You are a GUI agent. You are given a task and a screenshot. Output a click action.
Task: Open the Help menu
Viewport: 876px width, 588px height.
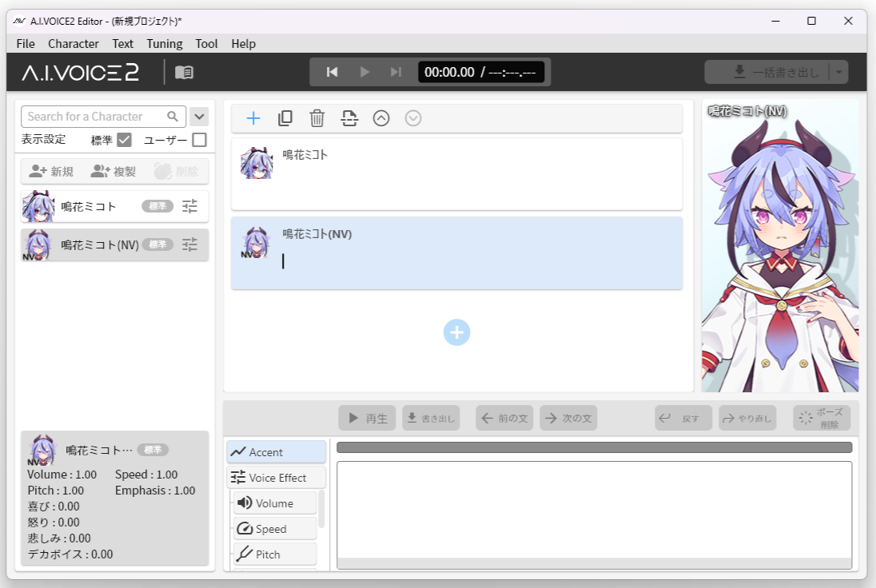[x=244, y=44]
